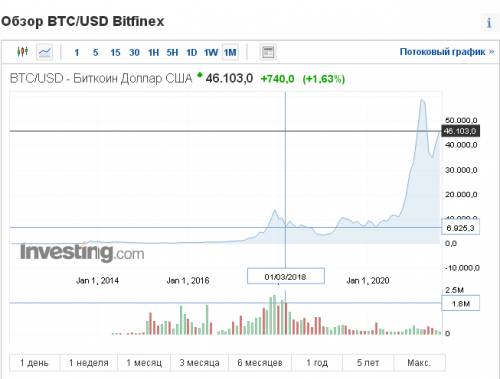Image resolution: width=500 pixels, height=379 pixels.
Task: Choose the 1 год range tab
Action: tap(317, 362)
